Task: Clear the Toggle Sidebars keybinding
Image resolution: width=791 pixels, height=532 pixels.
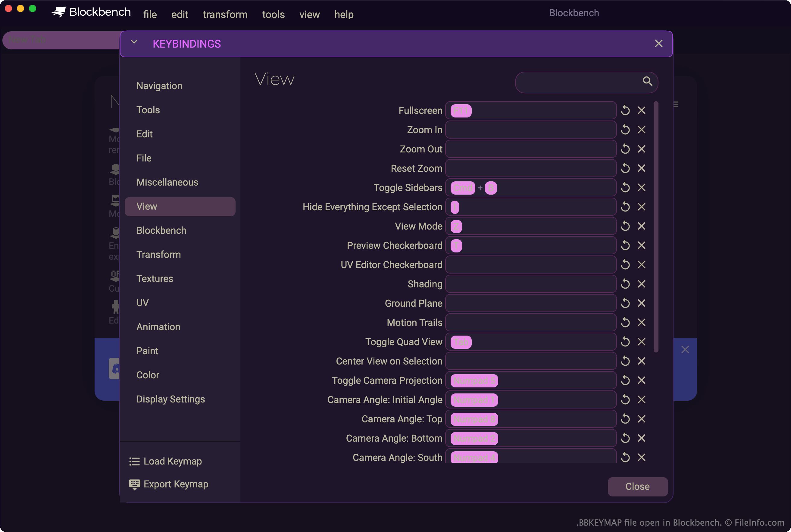Action: point(641,188)
